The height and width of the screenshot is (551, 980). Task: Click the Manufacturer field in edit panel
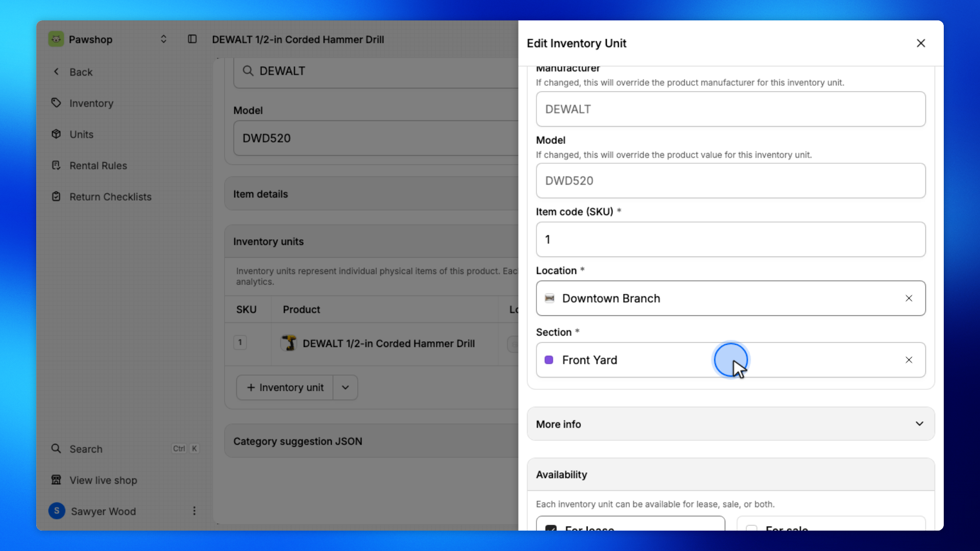730,109
